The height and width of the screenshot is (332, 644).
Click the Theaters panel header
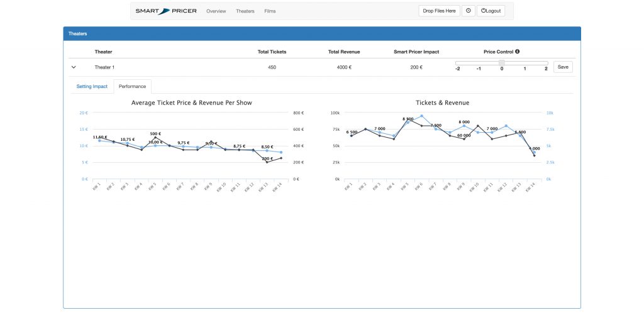321,33
